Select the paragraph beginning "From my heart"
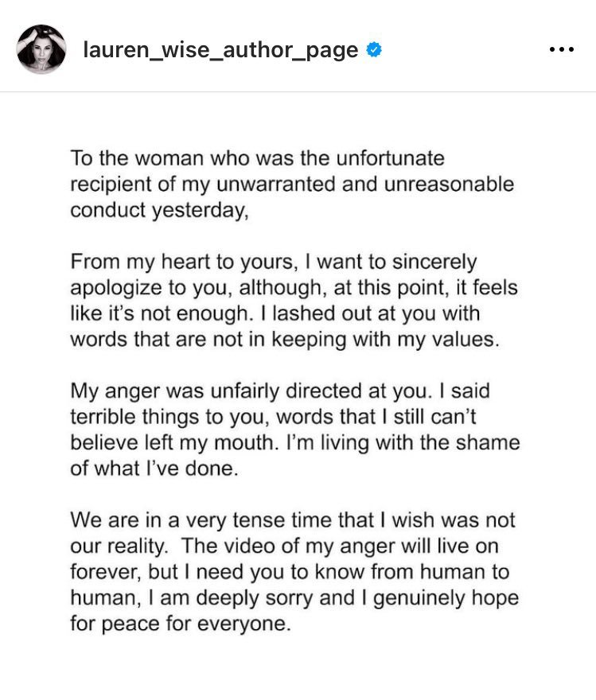This screenshot has height=700, width=596. coord(294,301)
